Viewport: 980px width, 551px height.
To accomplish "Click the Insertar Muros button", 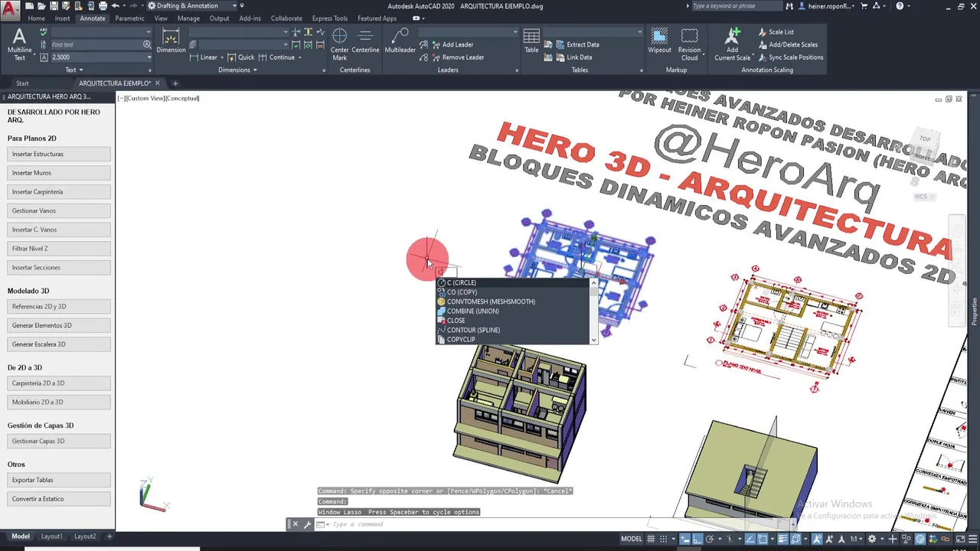I will [x=59, y=173].
